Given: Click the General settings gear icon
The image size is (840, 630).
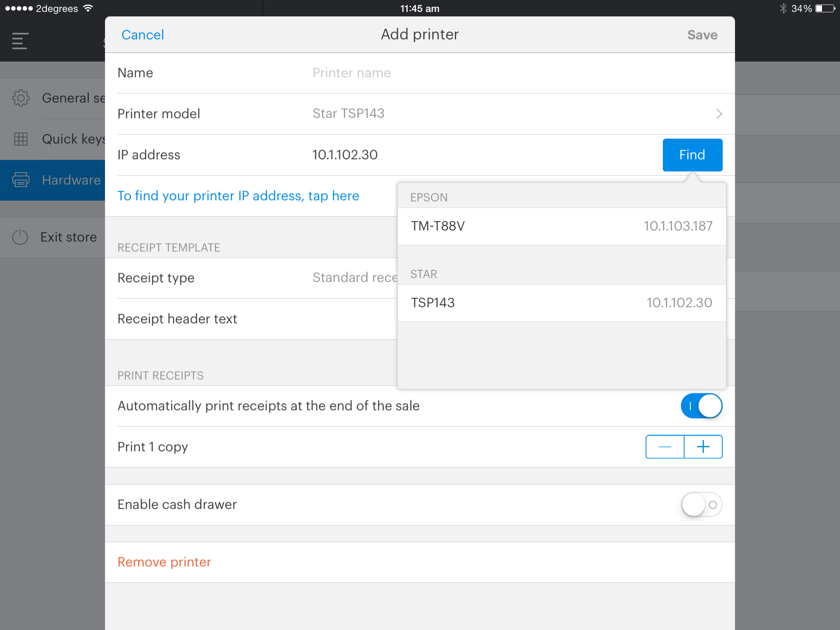Looking at the screenshot, I should (21, 98).
